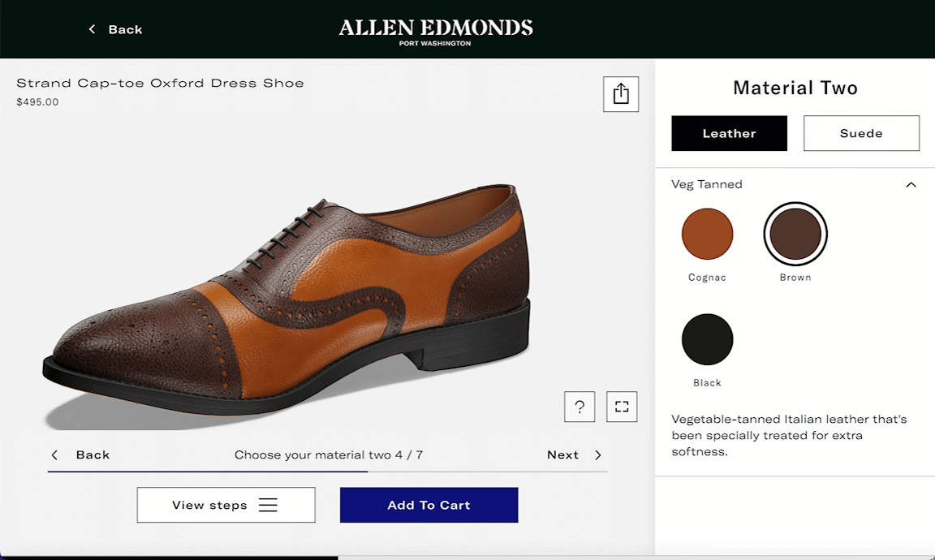
Task: Click the Allen Edmonds logo
Action: point(436,30)
